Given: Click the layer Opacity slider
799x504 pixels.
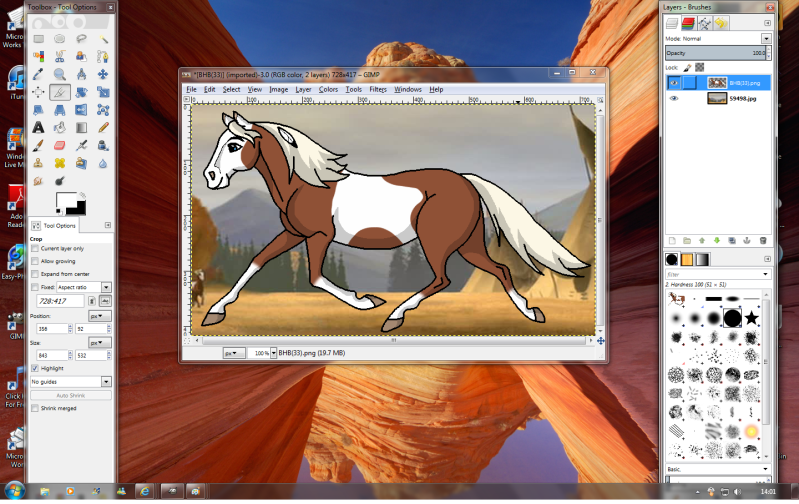Looking at the screenshot, I should [x=716, y=53].
